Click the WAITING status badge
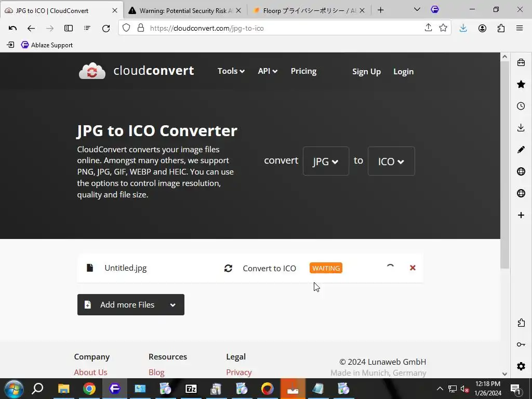532x399 pixels. [326, 268]
